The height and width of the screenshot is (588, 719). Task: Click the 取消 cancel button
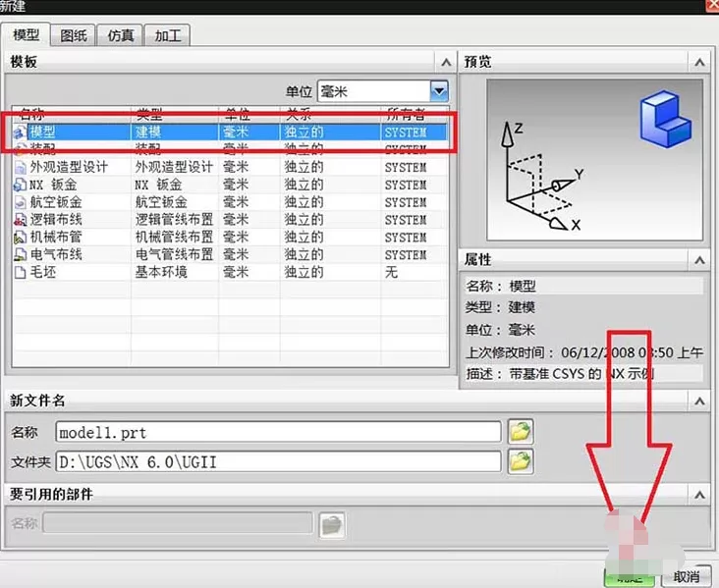(687, 576)
